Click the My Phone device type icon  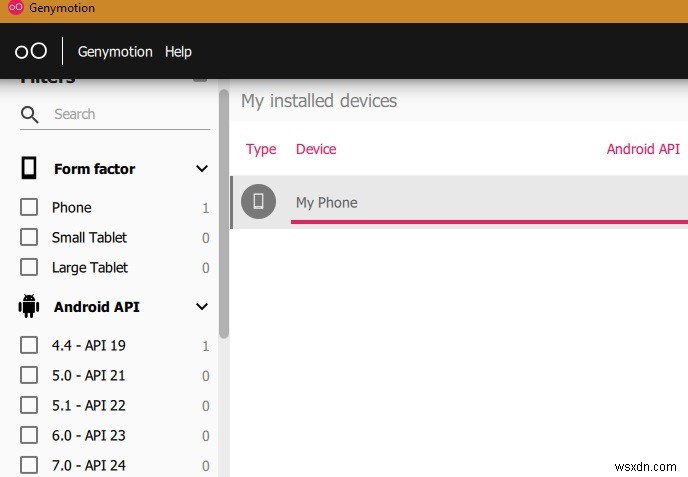click(258, 201)
